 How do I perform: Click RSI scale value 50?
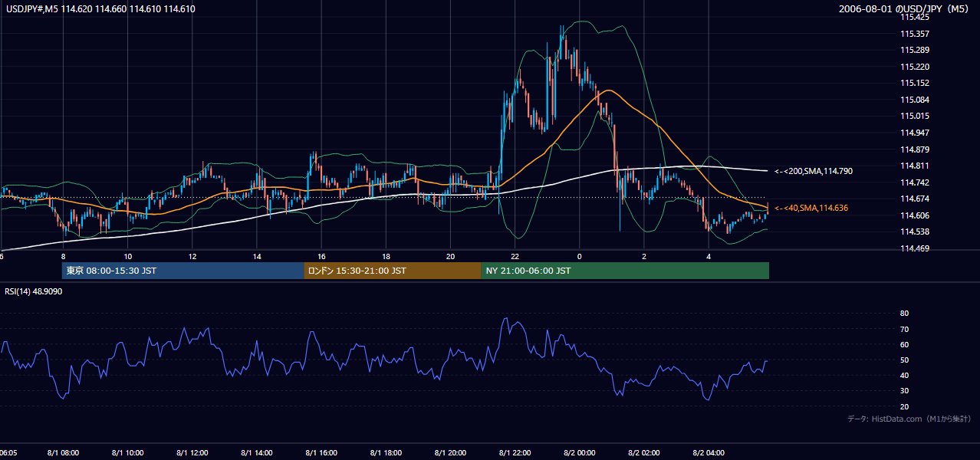point(904,360)
